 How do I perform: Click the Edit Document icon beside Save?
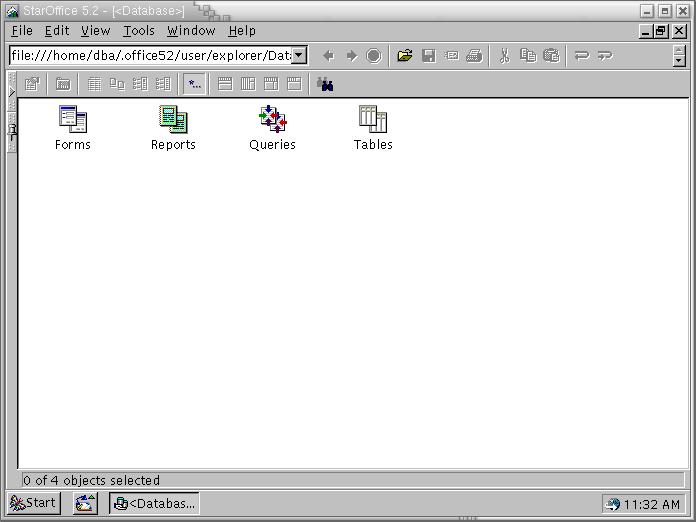pyautogui.click(x=452, y=56)
